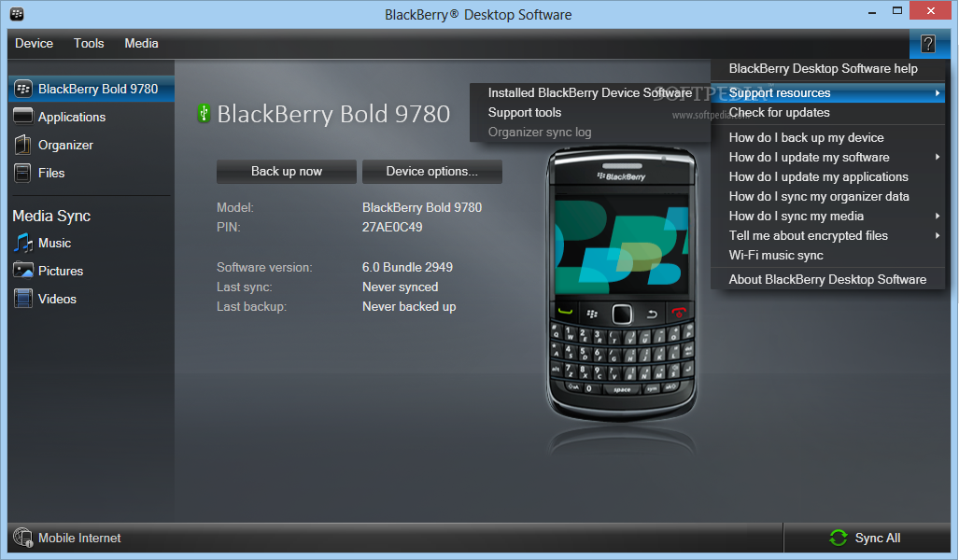Click the Organizer book icon

coord(22,145)
